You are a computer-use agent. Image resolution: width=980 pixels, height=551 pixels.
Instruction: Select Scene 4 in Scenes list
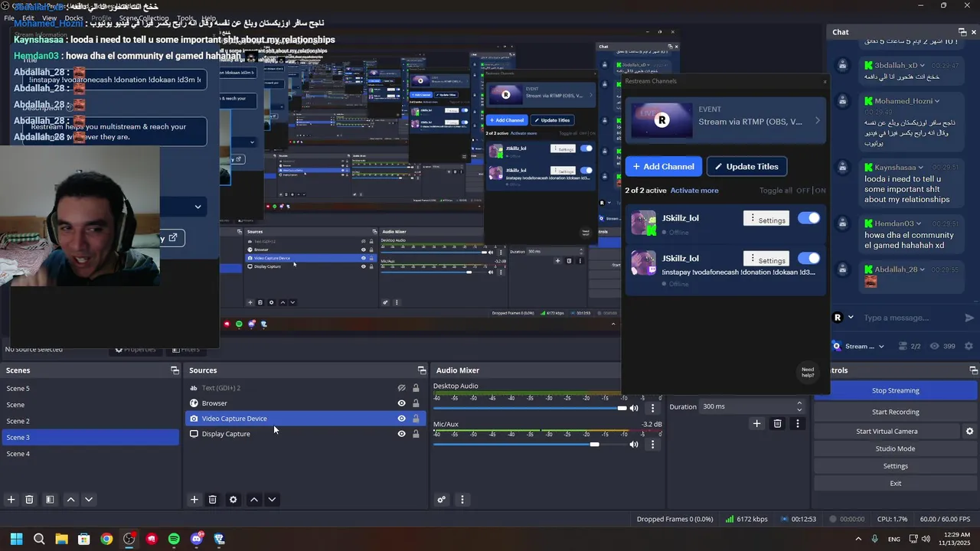tap(90, 454)
